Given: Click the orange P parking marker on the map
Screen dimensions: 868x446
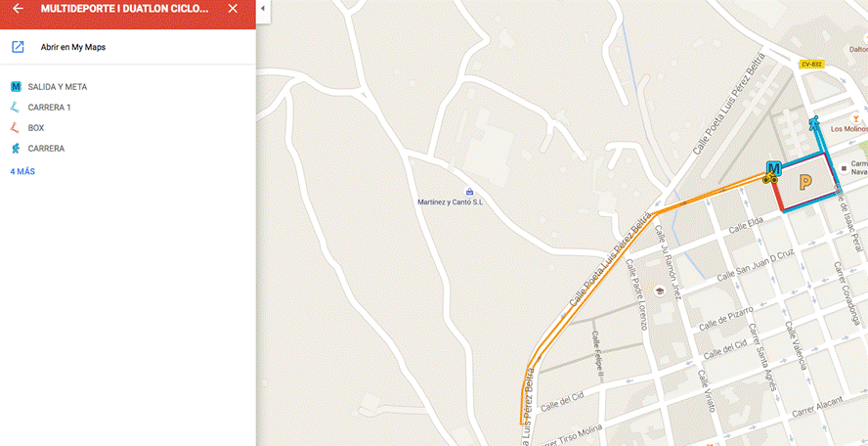Looking at the screenshot, I should [x=804, y=182].
